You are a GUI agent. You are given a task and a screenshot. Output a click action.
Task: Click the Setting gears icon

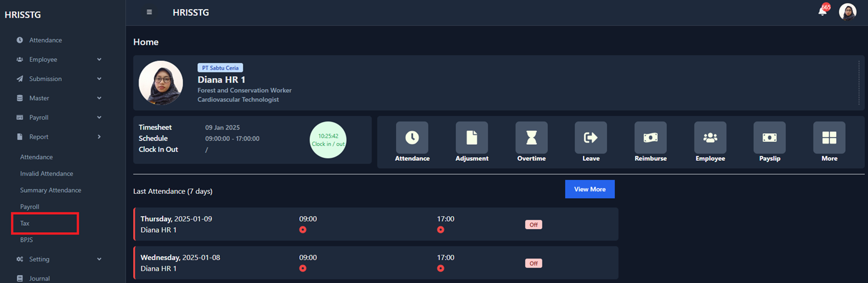[x=20, y=259]
